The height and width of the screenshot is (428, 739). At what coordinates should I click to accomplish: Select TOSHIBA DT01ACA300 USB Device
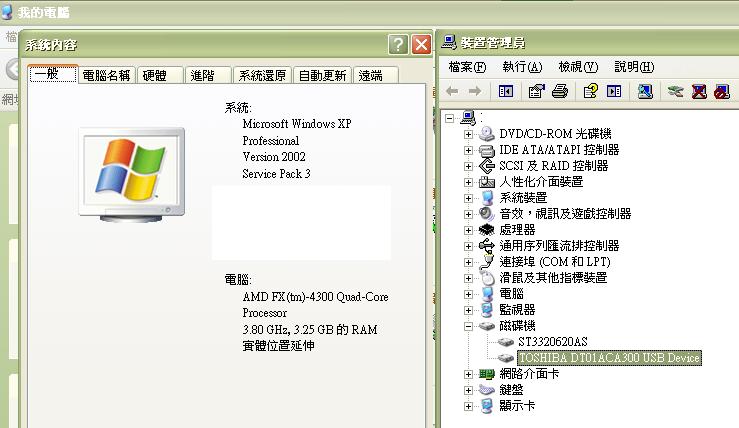(x=609, y=358)
